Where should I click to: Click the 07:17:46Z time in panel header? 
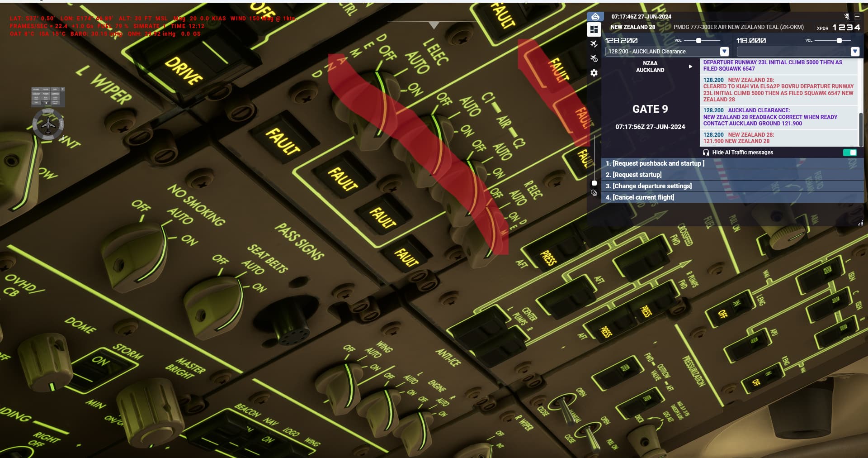tap(641, 17)
